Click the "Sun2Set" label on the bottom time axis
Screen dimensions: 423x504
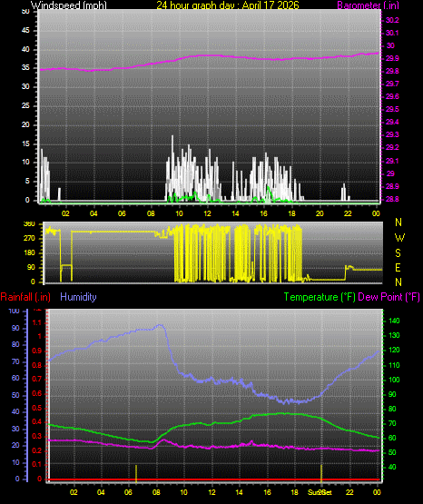click(x=320, y=492)
